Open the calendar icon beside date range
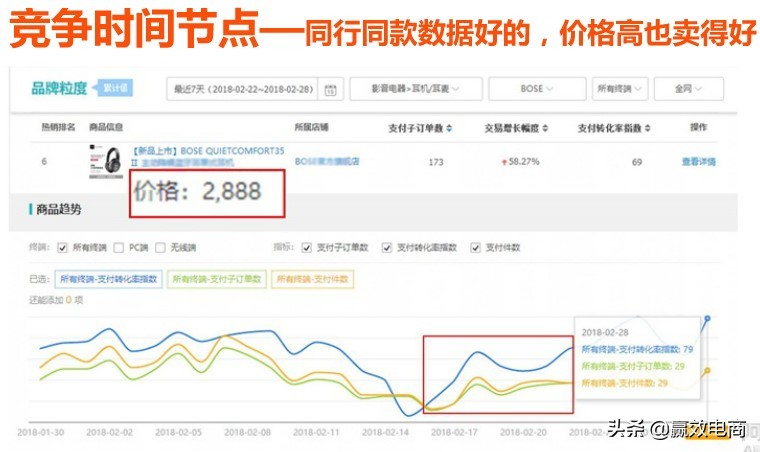Image resolution: width=760 pixels, height=452 pixels. pyautogui.click(x=330, y=90)
